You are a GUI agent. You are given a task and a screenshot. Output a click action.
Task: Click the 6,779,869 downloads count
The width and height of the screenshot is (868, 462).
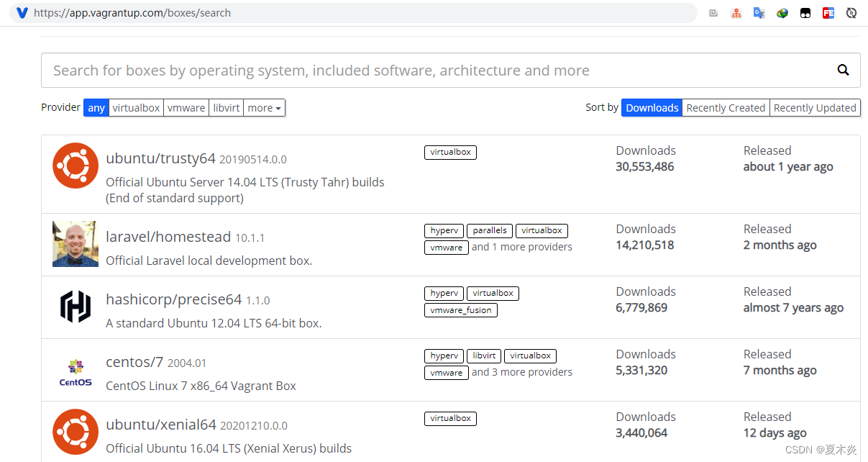641,307
